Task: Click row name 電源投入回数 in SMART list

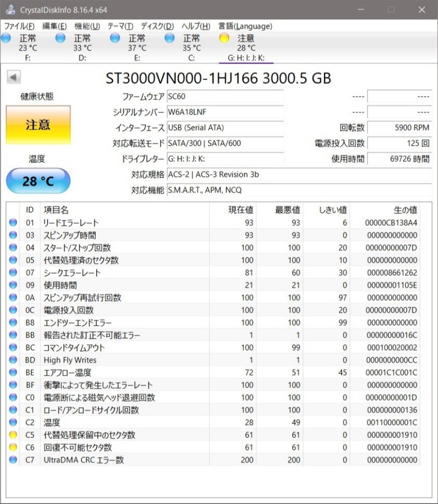Action: pos(69,310)
